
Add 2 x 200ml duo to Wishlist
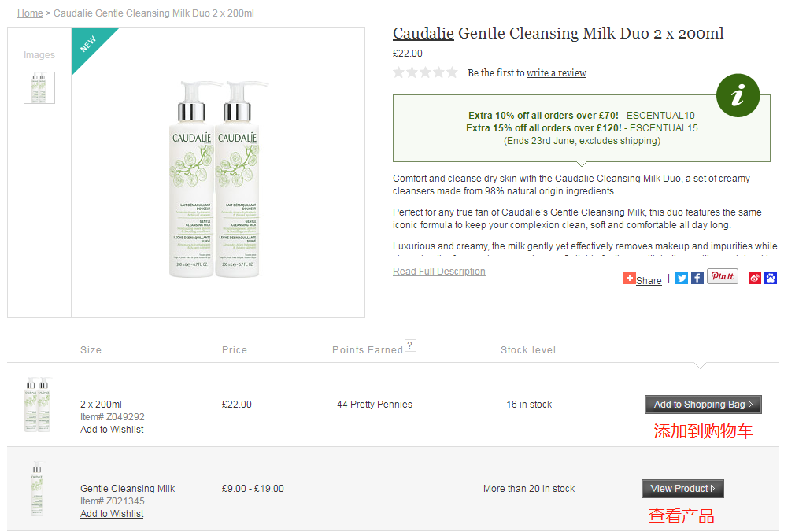click(112, 430)
